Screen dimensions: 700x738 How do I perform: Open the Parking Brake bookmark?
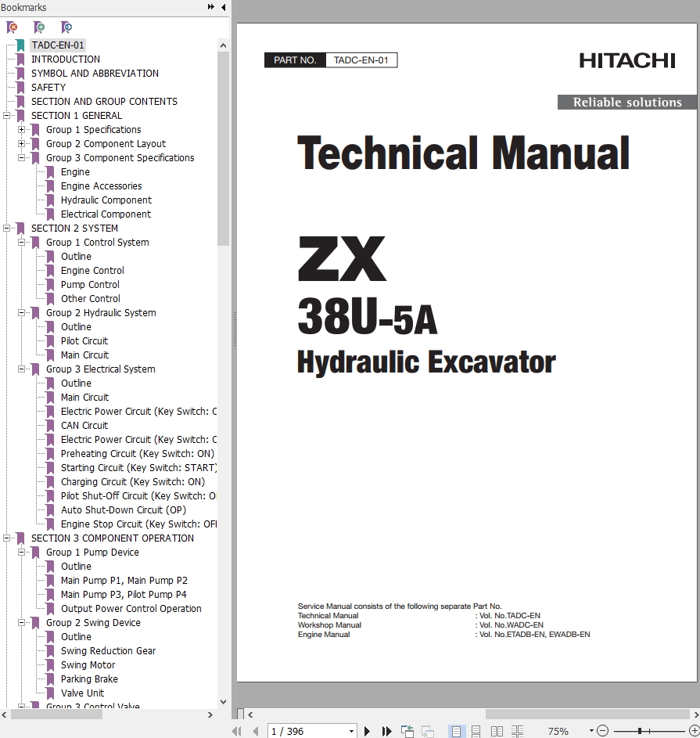[89, 679]
